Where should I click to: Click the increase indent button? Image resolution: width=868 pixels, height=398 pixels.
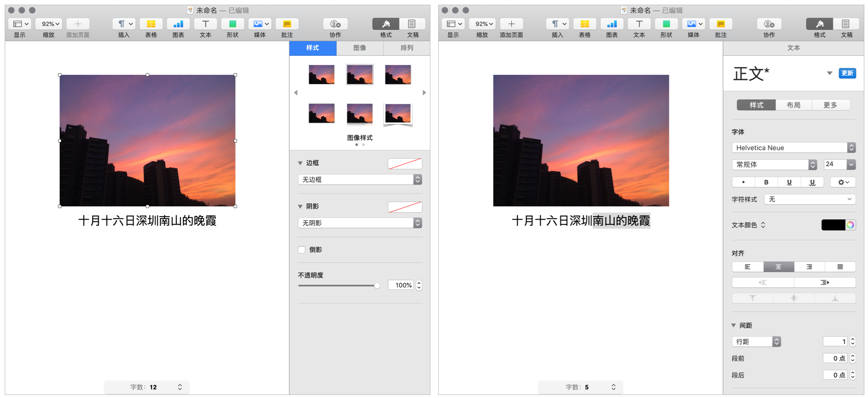pyautogui.click(x=825, y=282)
